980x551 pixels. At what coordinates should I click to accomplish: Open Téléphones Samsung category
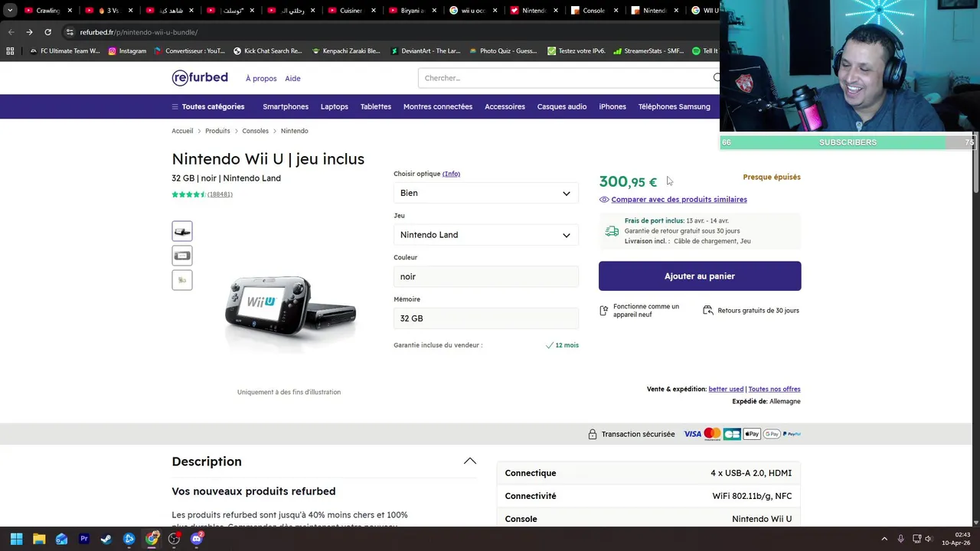pos(675,106)
